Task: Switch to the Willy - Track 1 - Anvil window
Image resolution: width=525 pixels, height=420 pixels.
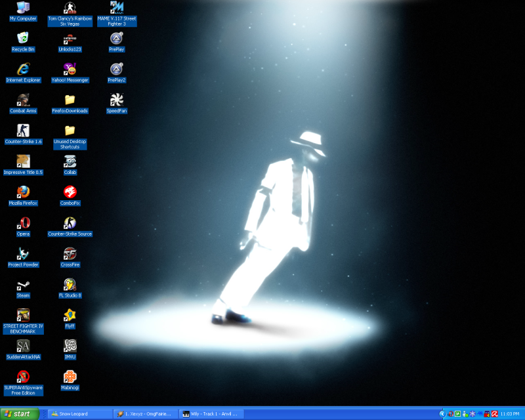Action: click(211, 414)
